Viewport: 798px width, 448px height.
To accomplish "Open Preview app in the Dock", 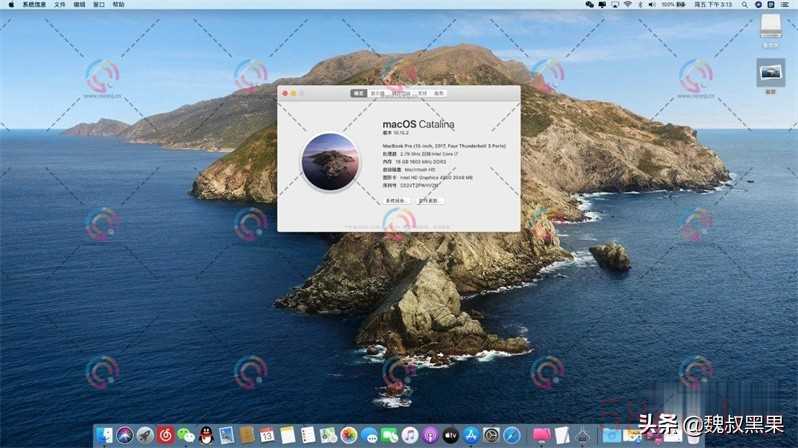I will click(226, 436).
